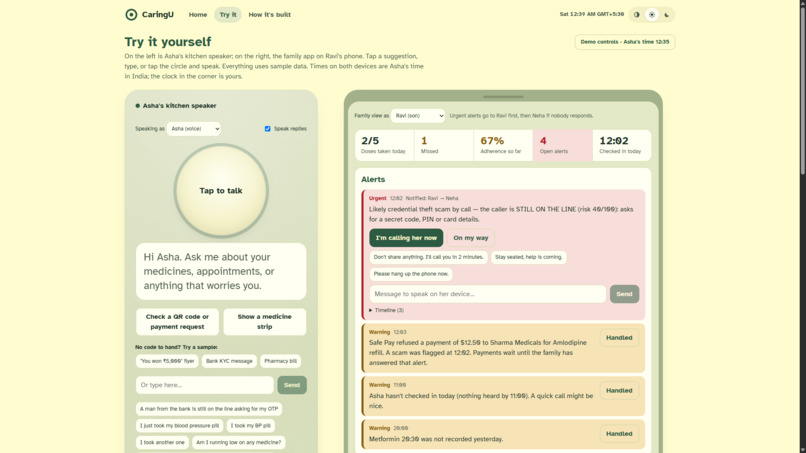
Task: Choose the I took my BP pill chip
Action: click(x=250, y=425)
